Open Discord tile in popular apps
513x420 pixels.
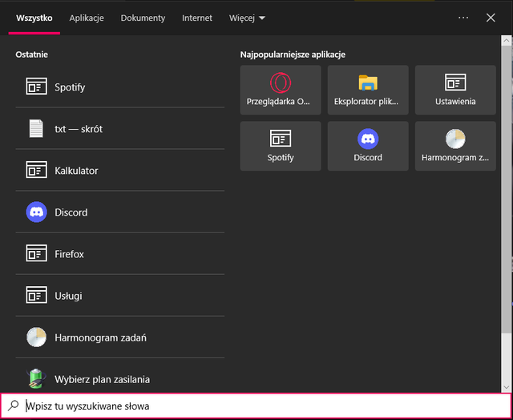368,146
